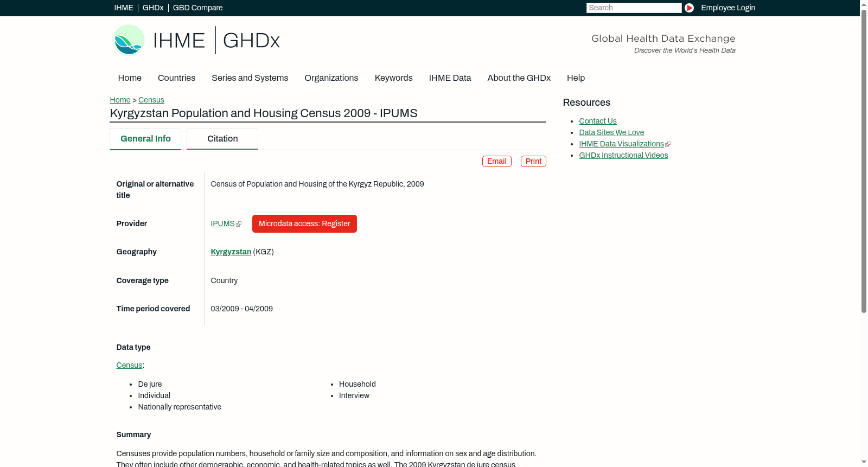Click Microdata access: Register button

pos(304,223)
